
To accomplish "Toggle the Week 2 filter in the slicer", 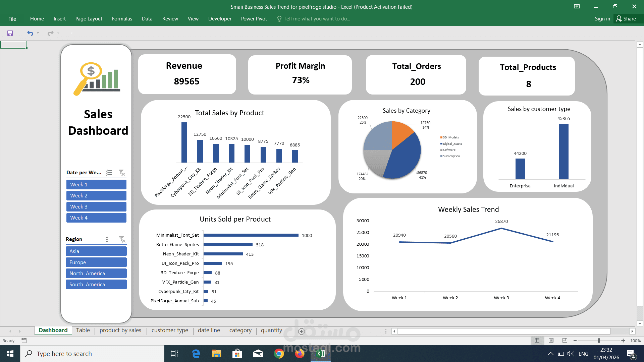I will pyautogui.click(x=96, y=195).
